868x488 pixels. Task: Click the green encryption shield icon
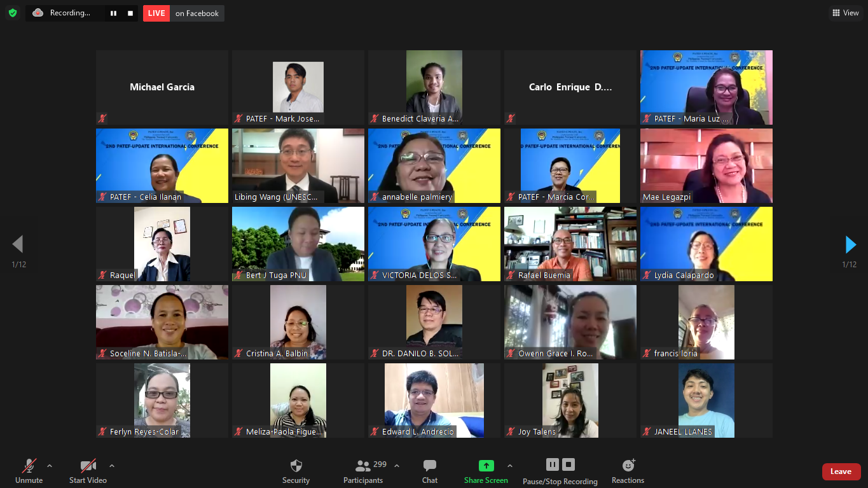[x=13, y=13]
